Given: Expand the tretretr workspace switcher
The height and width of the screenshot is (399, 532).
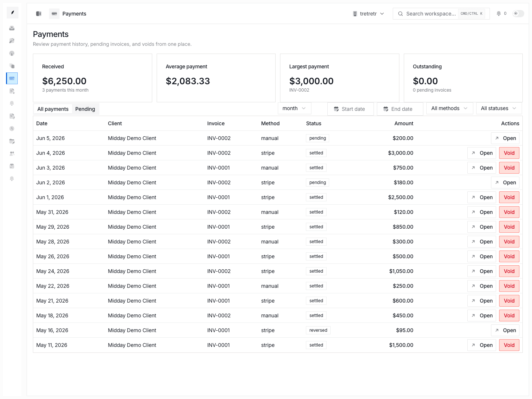Looking at the screenshot, I should (x=369, y=14).
